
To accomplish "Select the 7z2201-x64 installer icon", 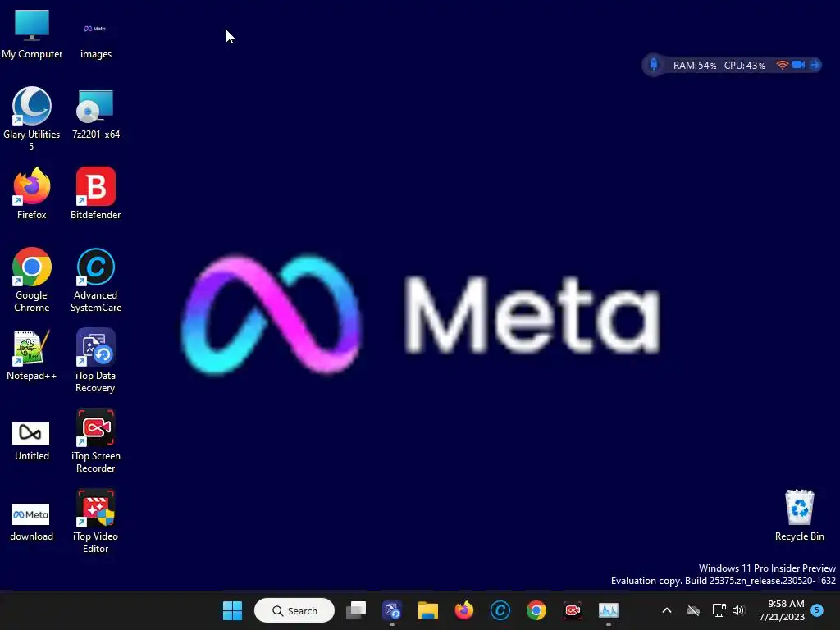I will (96, 113).
